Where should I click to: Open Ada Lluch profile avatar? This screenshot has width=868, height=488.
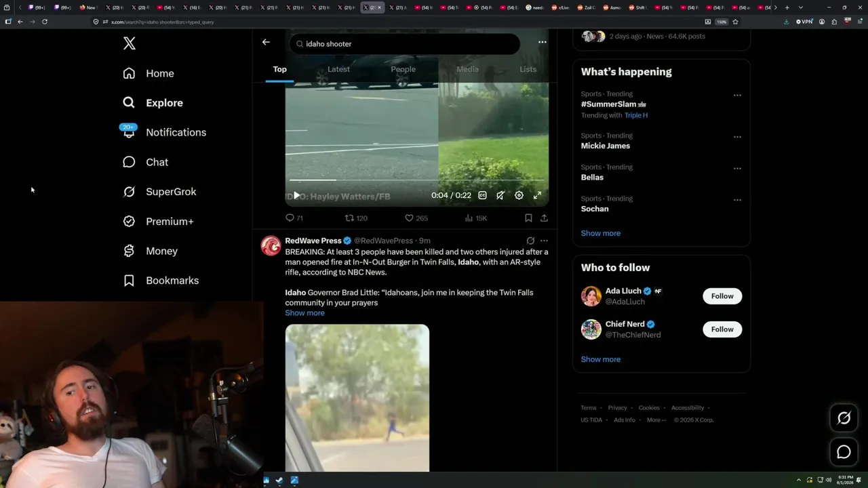(591, 296)
